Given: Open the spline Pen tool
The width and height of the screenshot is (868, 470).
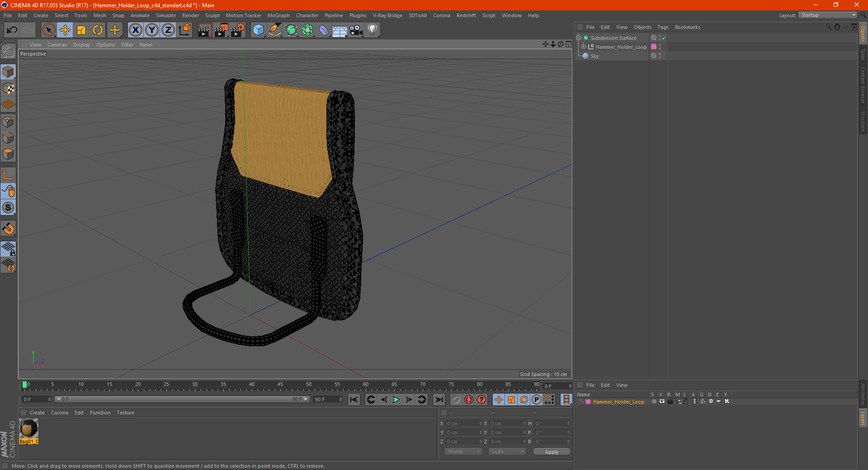Looking at the screenshot, I should pos(275,30).
